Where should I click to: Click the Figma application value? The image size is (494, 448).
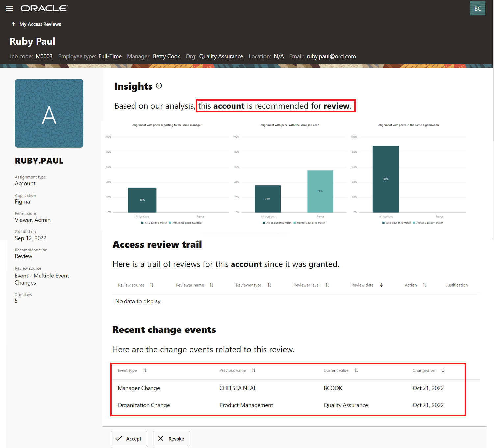coord(22,202)
